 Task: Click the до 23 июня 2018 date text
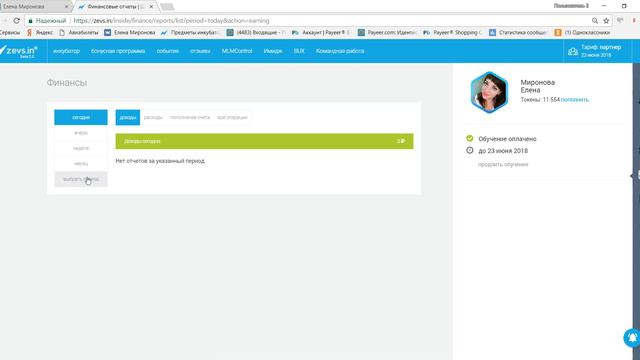[503, 151]
